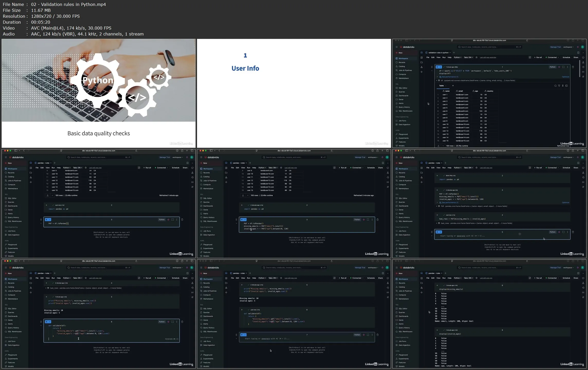Click the blue run button of empty cell 7
This screenshot has width=588, height=370.
(x=242, y=335)
